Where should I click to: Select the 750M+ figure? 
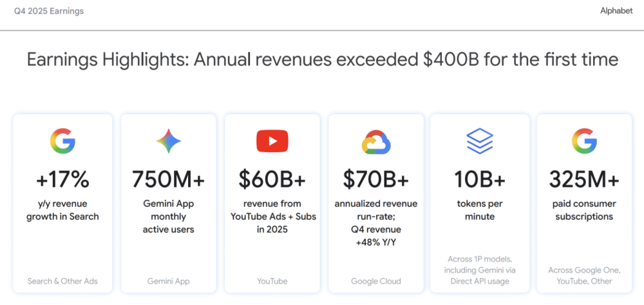point(168,179)
